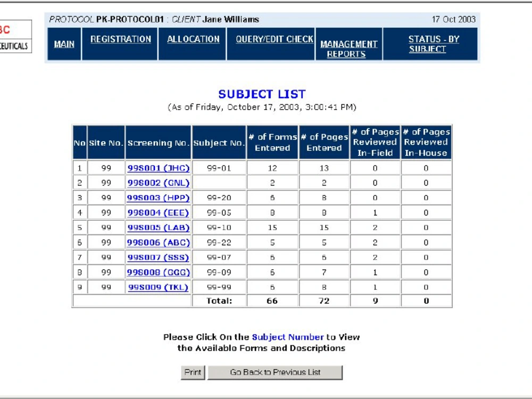Select subject number 99-05 cell
Screen dimensions: 532x399
click(219, 213)
